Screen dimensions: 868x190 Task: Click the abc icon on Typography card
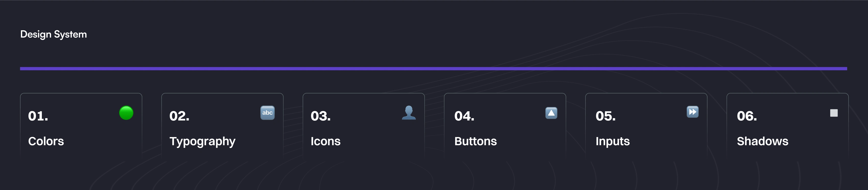[x=267, y=113]
